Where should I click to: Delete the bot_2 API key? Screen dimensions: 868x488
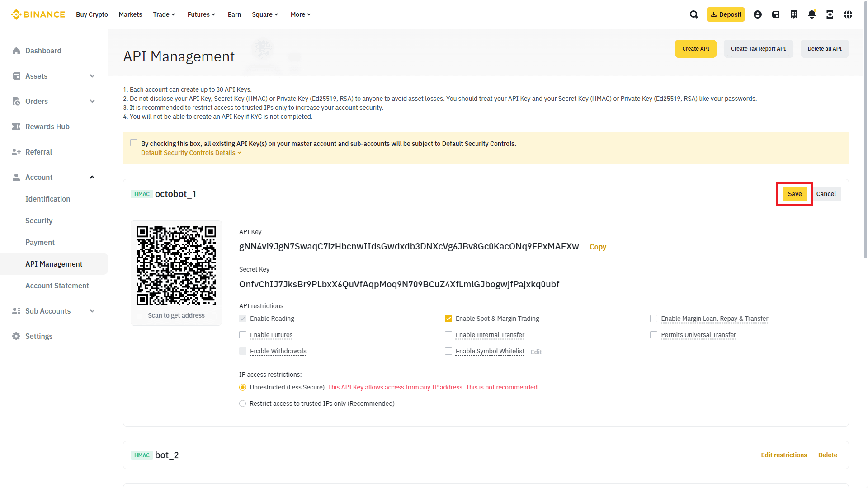coord(828,455)
